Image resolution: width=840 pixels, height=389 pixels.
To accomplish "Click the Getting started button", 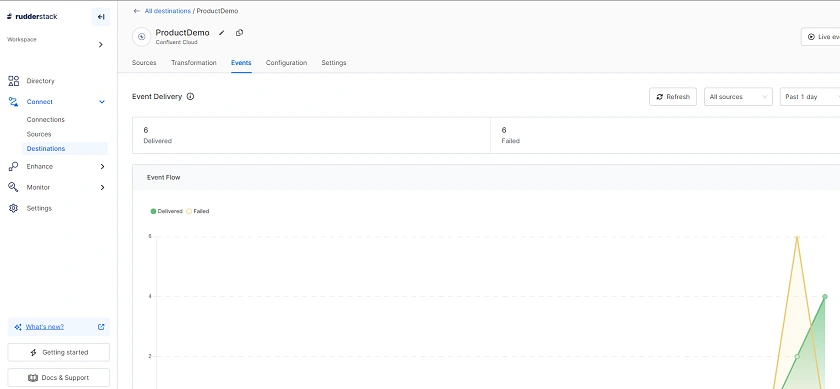I will click(x=58, y=353).
